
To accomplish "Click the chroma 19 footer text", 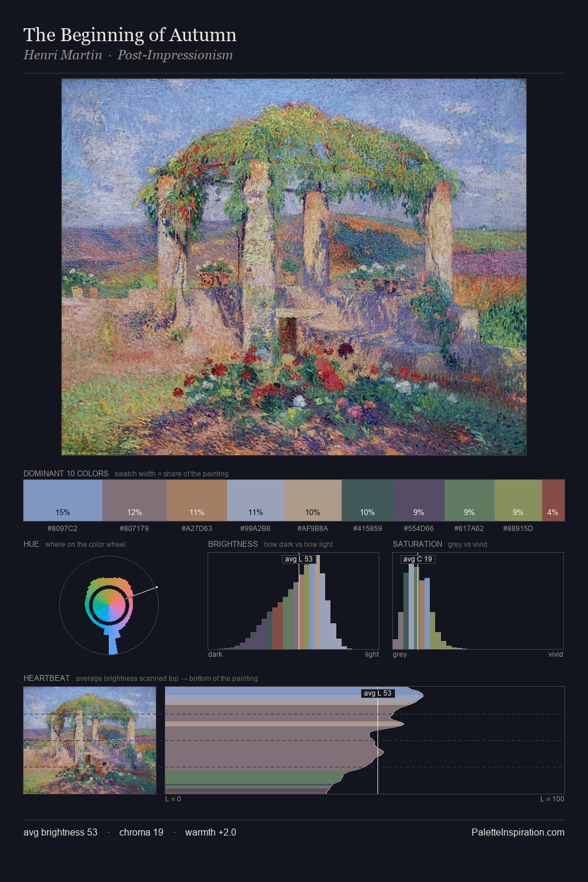I will pos(141,832).
